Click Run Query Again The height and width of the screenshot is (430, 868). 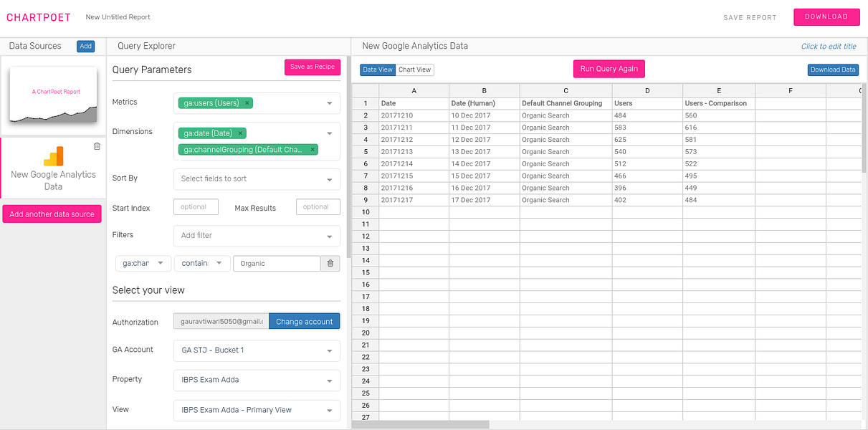[x=609, y=69]
